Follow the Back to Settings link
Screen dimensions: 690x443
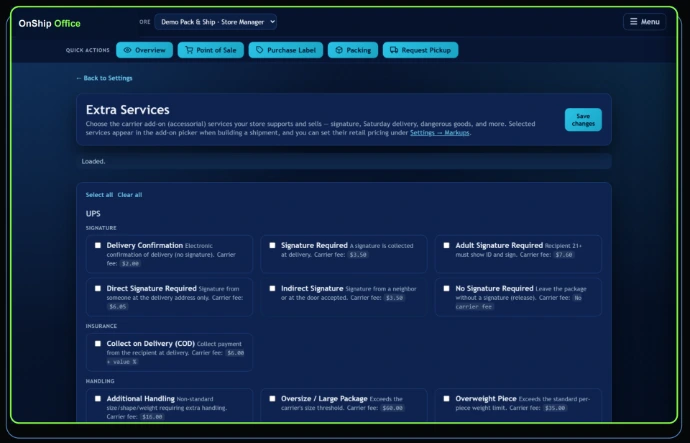[104, 78]
